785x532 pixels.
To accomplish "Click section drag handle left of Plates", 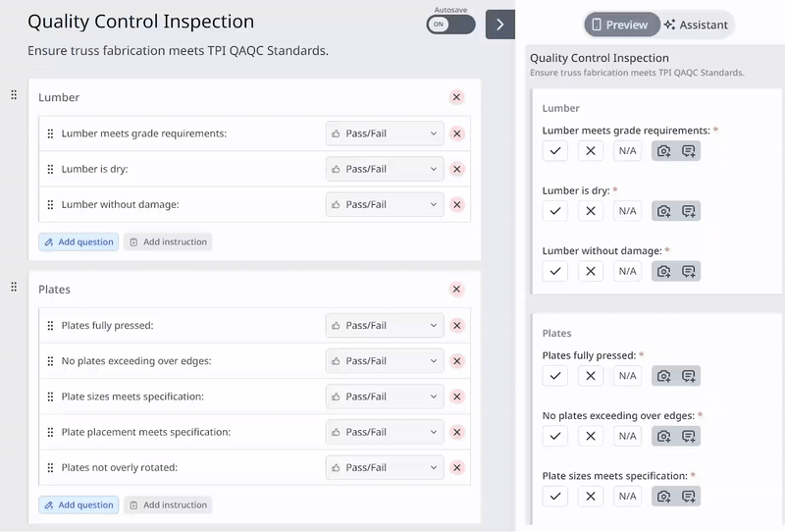I will coord(14,287).
